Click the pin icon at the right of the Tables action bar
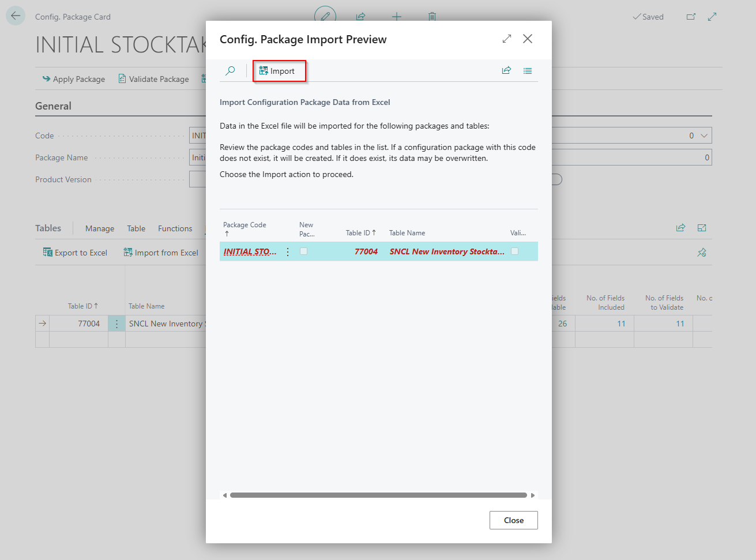756x560 pixels. tap(702, 253)
